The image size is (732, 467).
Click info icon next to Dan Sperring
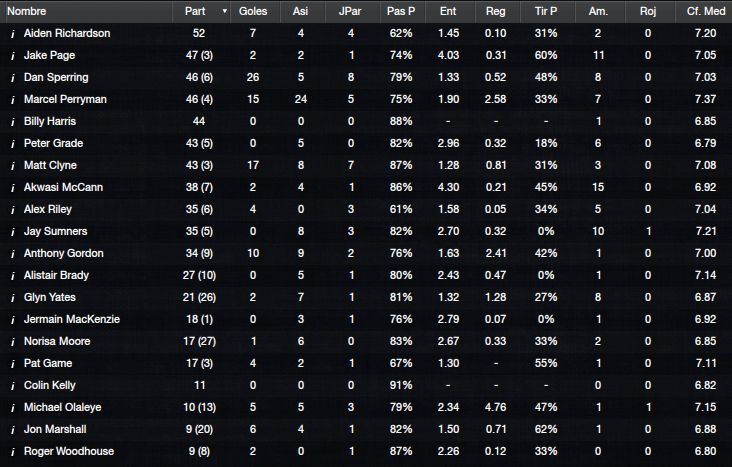[13, 78]
